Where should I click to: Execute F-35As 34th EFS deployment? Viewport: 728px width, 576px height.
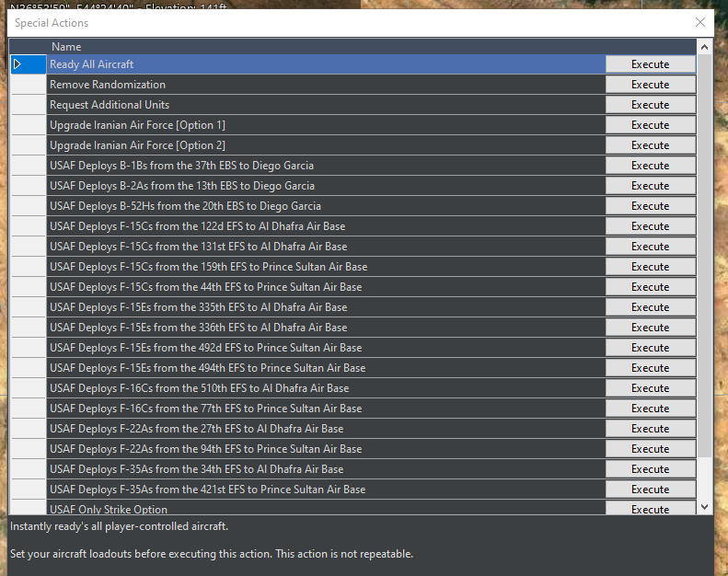tap(651, 469)
